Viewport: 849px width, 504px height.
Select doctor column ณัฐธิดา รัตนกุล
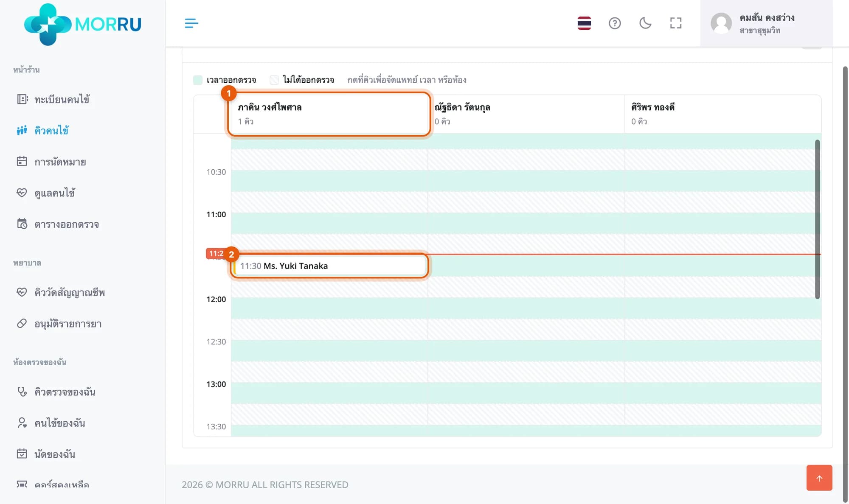pos(526,114)
